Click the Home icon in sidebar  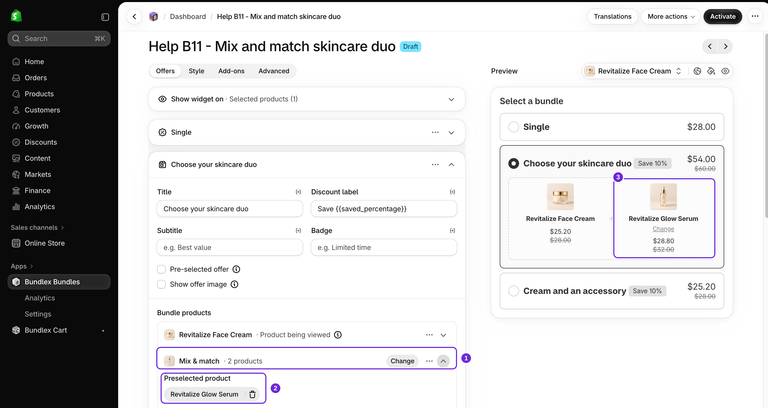click(x=16, y=62)
